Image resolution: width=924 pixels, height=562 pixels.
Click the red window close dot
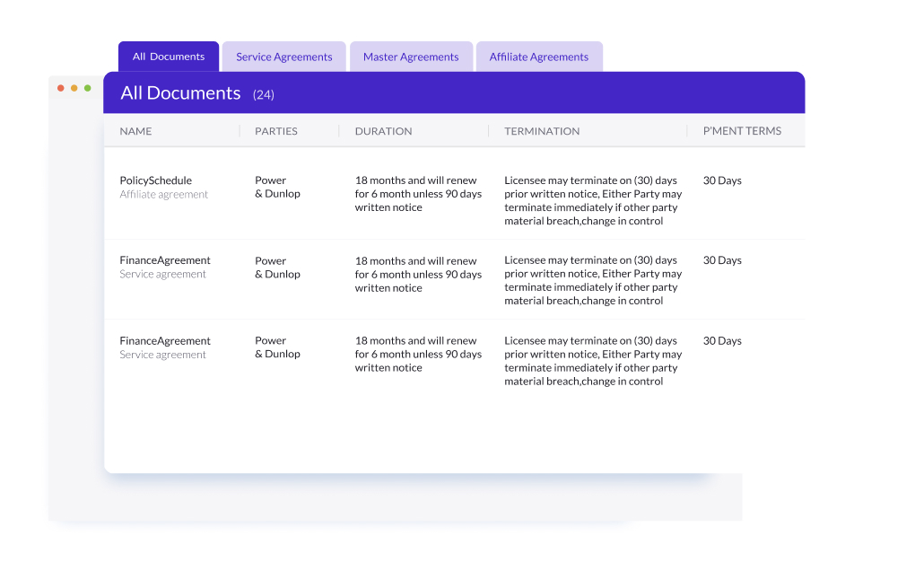pyautogui.click(x=61, y=88)
